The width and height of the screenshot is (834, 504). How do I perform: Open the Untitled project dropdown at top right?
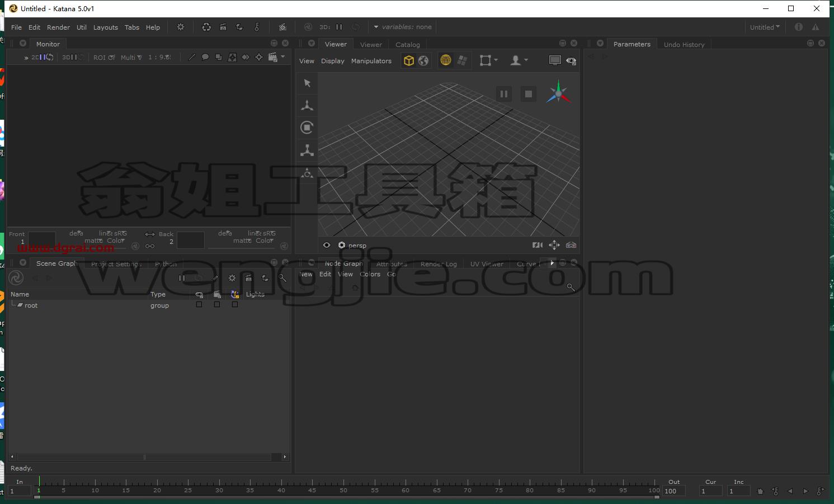tap(765, 27)
